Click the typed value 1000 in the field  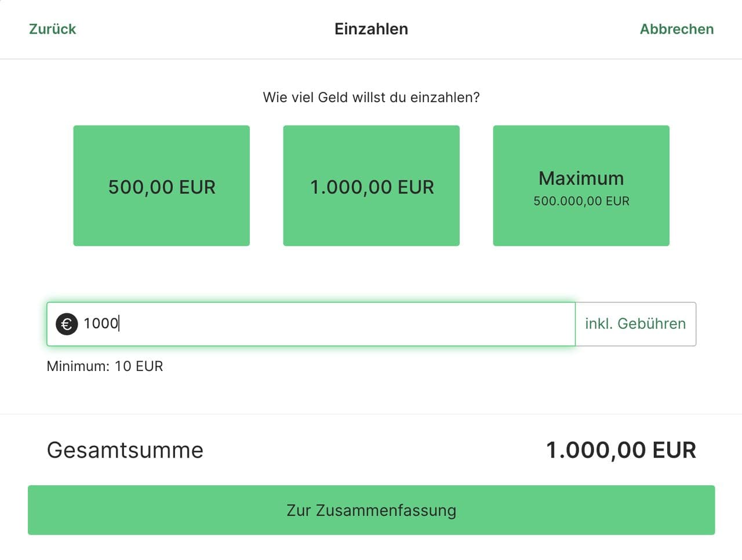pos(100,323)
